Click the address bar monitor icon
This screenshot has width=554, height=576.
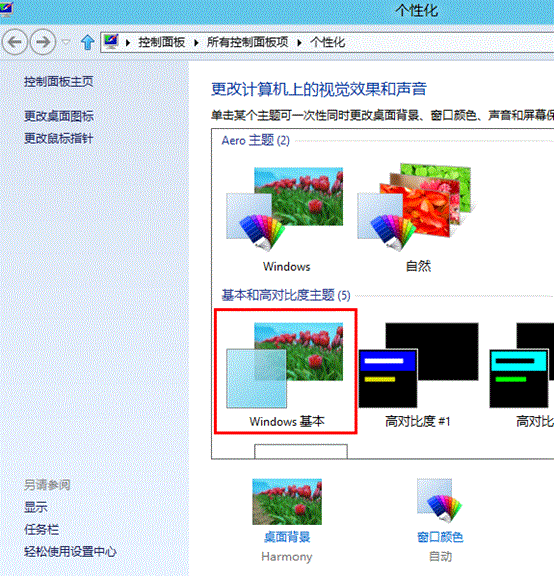click(111, 42)
